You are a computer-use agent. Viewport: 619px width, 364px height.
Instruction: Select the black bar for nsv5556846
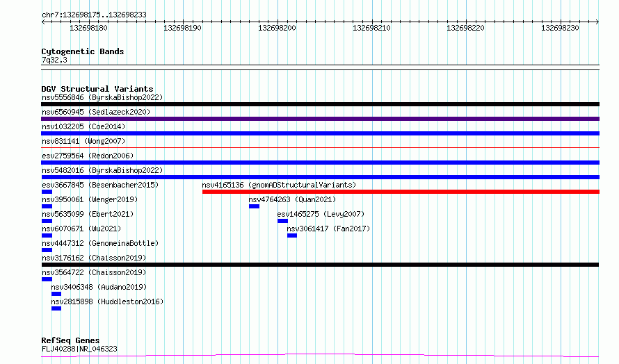[320, 104]
